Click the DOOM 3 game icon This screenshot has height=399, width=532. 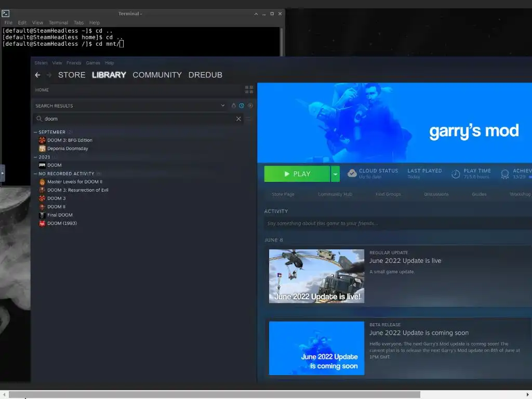tap(42, 198)
